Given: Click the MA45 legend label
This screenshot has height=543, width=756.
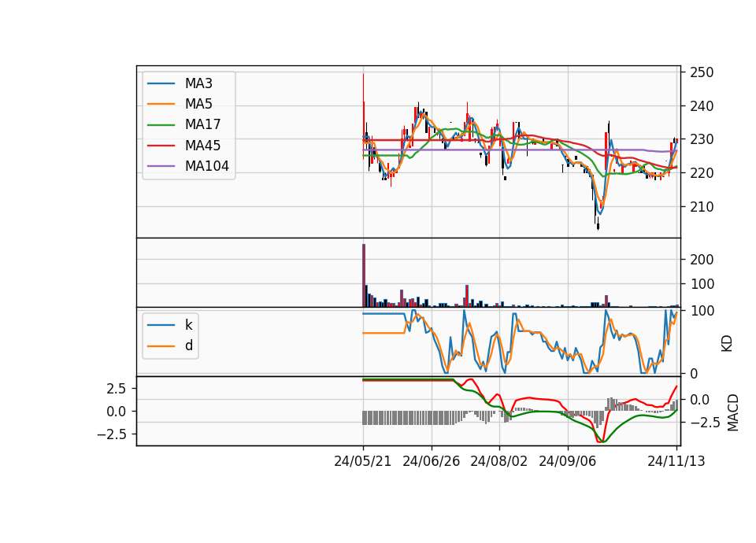Looking at the screenshot, I should pyautogui.click(x=202, y=146).
